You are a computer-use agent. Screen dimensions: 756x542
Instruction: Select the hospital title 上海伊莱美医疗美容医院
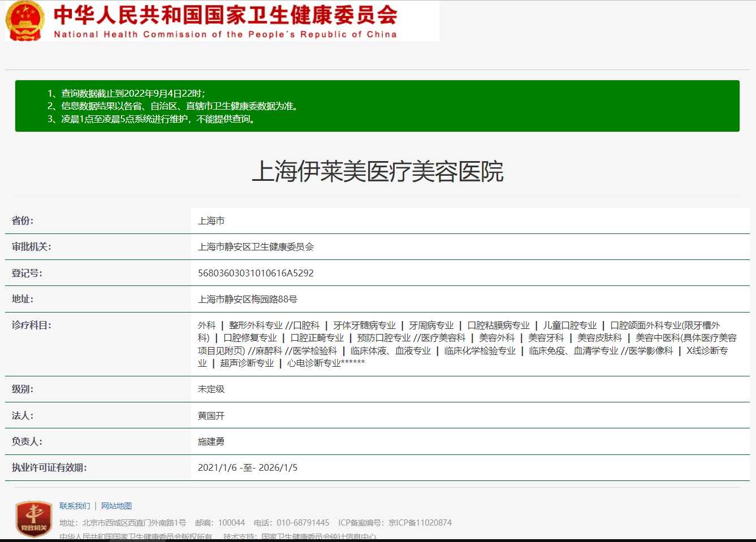coord(378,171)
